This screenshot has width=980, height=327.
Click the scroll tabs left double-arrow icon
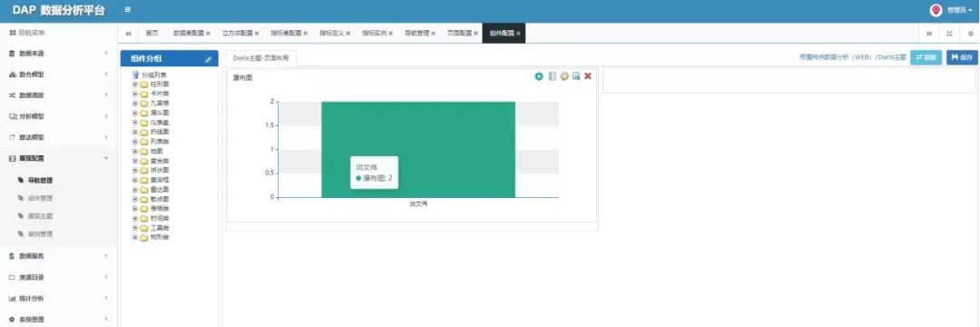click(x=128, y=33)
